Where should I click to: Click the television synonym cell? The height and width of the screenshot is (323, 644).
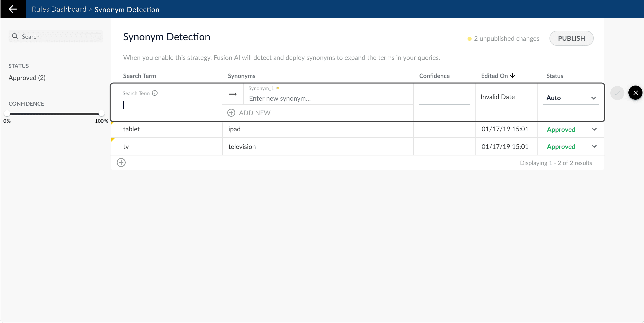click(x=242, y=147)
